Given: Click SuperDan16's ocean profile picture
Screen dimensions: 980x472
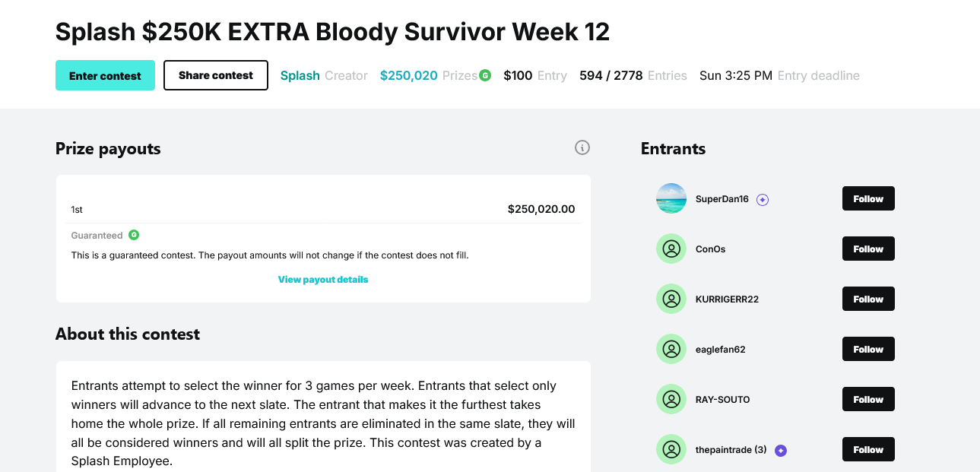Looking at the screenshot, I should tap(671, 198).
